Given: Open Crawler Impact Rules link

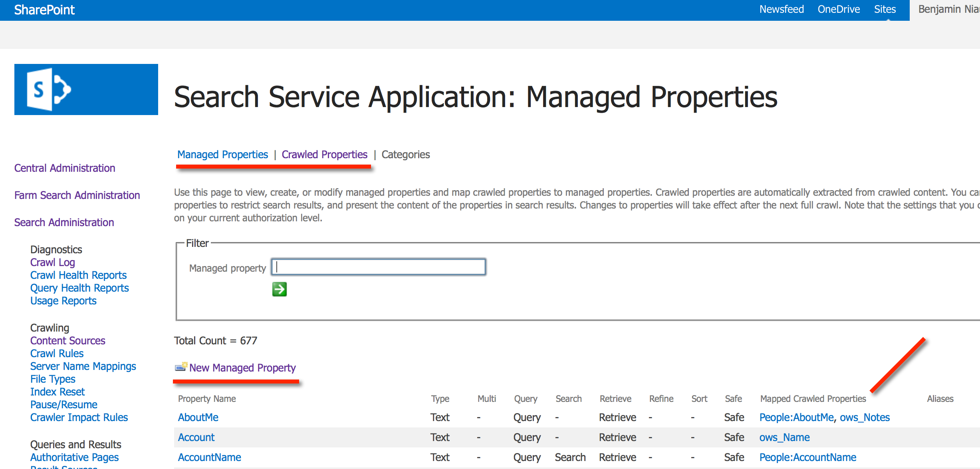Looking at the screenshot, I should point(79,417).
